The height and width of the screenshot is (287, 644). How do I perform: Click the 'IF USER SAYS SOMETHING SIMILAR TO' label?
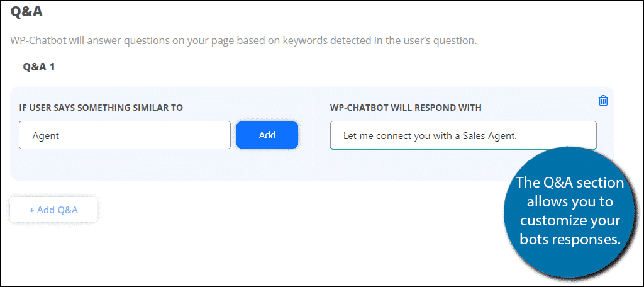tap(101, 108)
